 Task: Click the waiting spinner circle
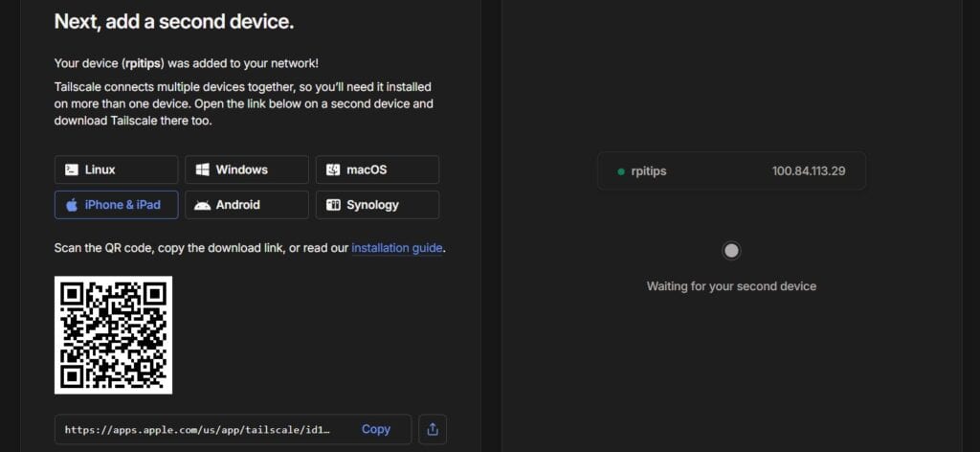731,251
